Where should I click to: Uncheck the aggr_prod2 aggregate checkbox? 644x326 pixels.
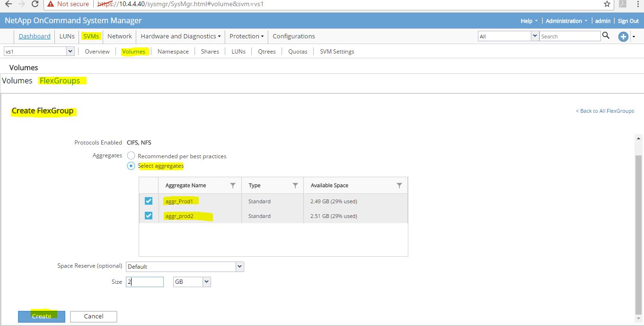coord(148,216)
